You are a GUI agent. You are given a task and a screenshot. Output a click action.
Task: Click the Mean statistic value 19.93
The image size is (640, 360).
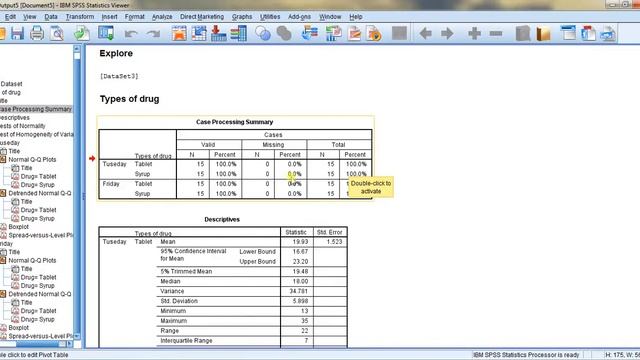tap(300, 242)
